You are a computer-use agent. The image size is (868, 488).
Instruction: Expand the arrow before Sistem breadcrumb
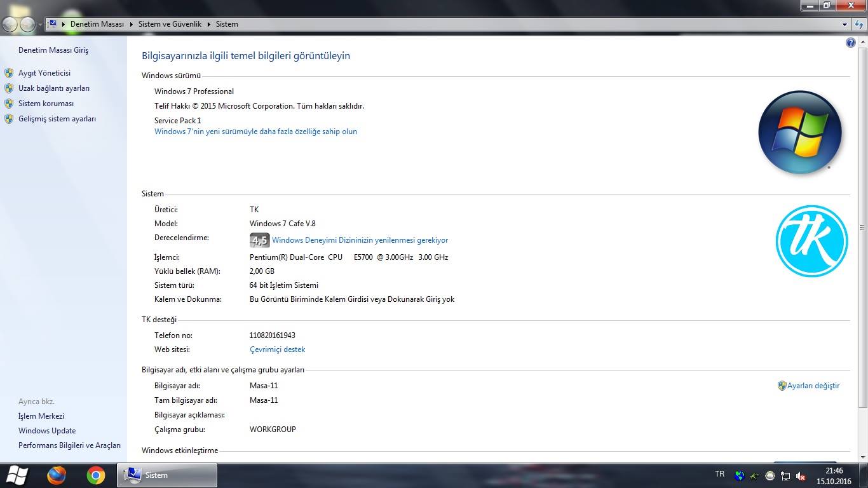coord(209,24)
